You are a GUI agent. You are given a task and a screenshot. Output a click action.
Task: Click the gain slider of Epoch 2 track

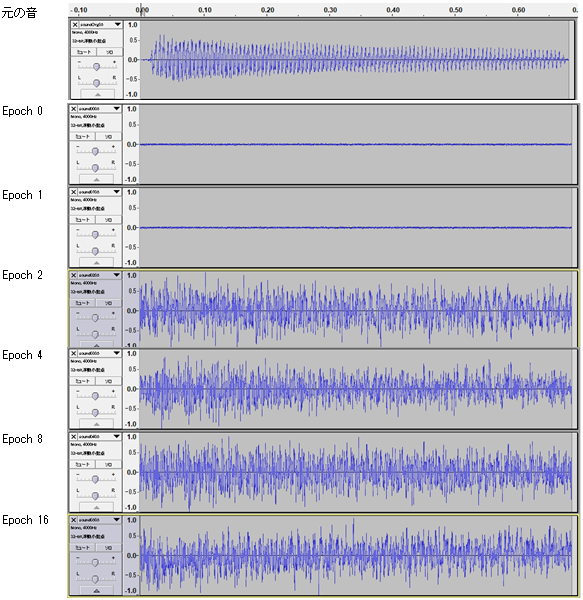96,317
